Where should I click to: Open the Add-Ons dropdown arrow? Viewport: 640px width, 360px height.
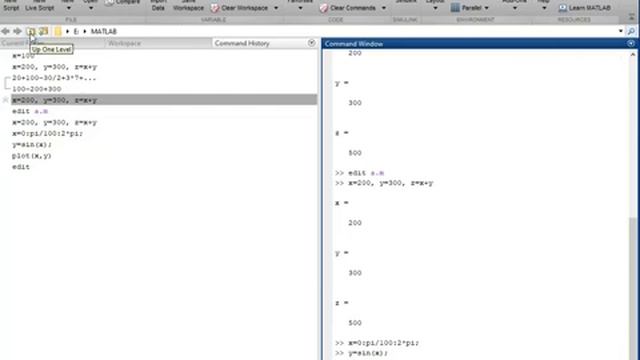(x=515, y=8)
